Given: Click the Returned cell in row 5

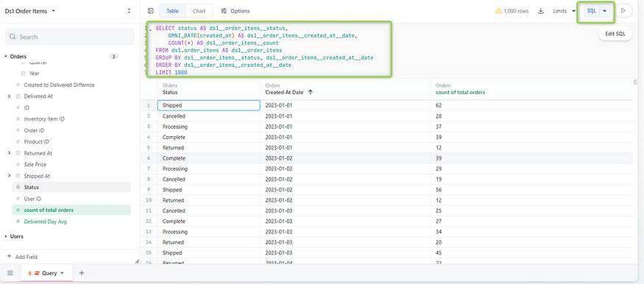Looking at the screenshot, I should tap(208, 148).
